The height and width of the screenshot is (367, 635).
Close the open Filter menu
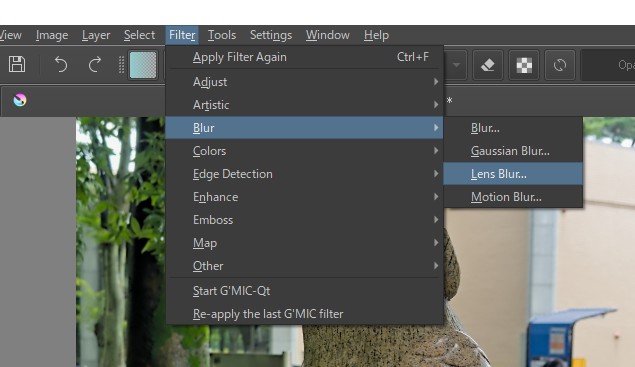coord(182,35)
